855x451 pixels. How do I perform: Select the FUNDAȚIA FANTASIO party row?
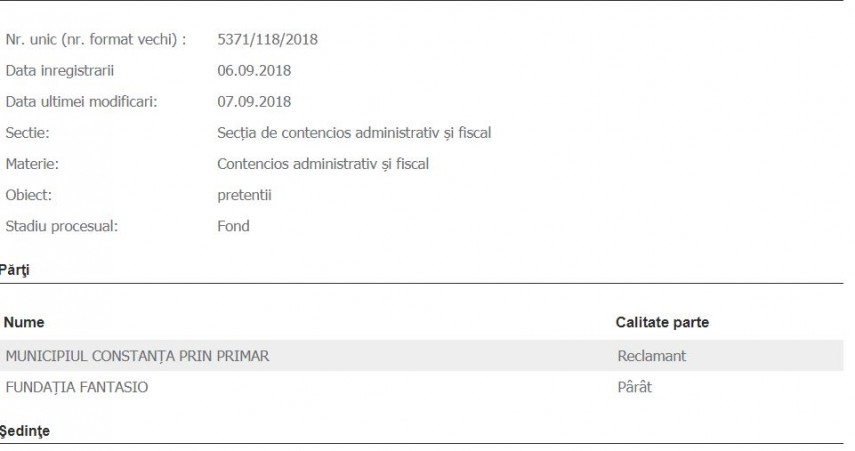(x=77, y=387)
